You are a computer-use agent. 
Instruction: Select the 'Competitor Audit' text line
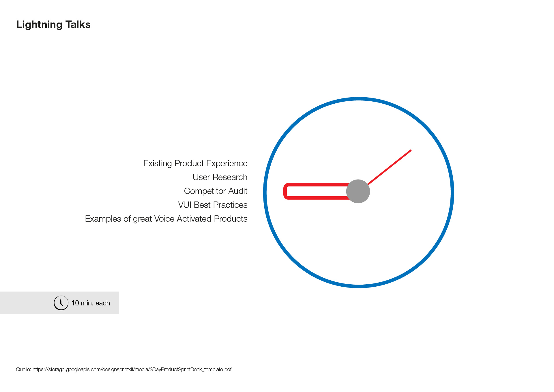click(216, 191)
